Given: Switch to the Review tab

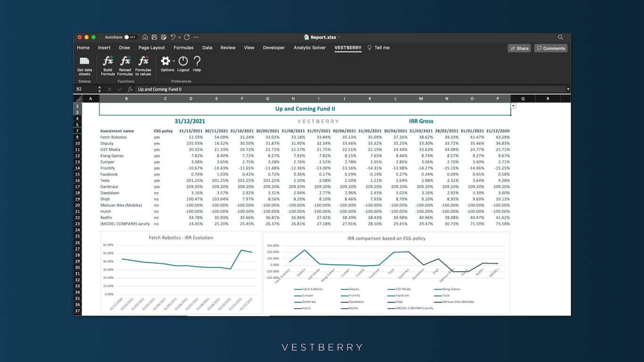Looking at the screenshot, I should click(x=228, y=48).
